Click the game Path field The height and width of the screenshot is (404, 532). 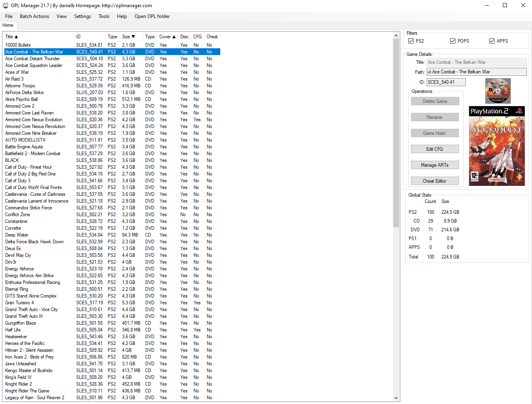[477, 72]
